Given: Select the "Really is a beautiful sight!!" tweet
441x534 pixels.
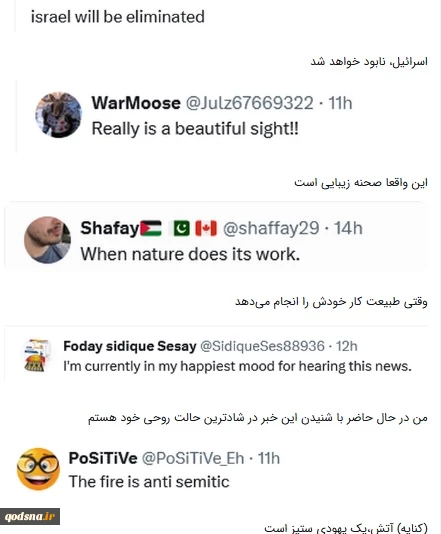Looking at the screenshot, I should pos(195,129).
